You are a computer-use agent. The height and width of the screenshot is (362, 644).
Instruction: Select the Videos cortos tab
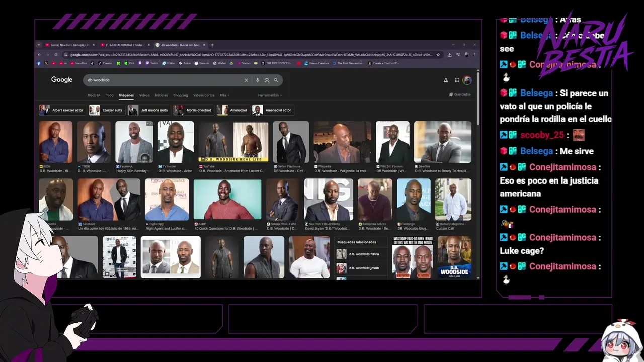204,95
